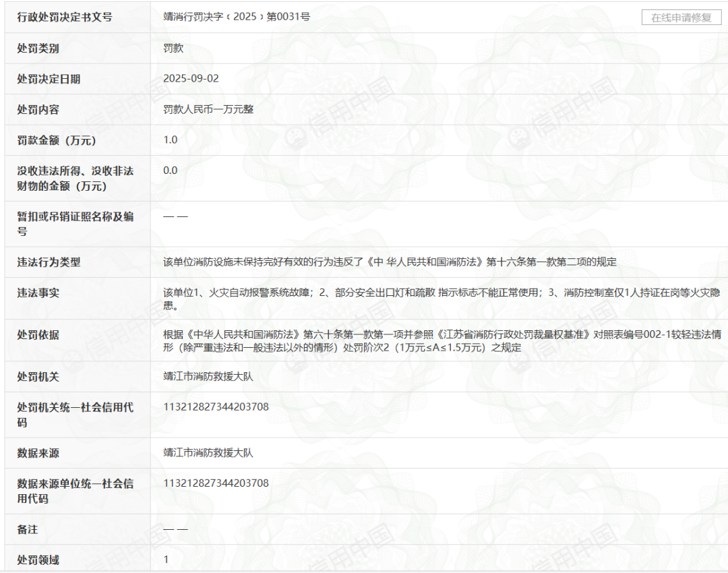The height and width of the screenshot is (573, 728).
Task: Click the 备注 label
Action: pos(28,529)
